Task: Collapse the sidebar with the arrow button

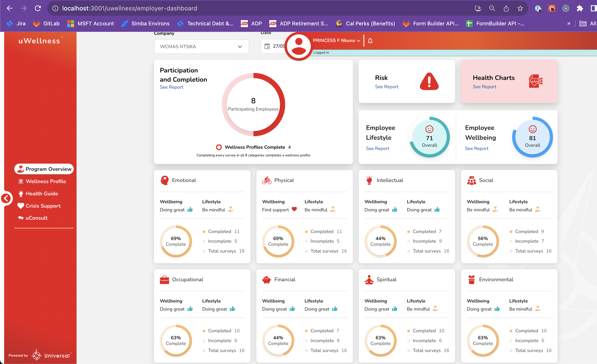Action: pyautogui.click(x=6, y=198)
